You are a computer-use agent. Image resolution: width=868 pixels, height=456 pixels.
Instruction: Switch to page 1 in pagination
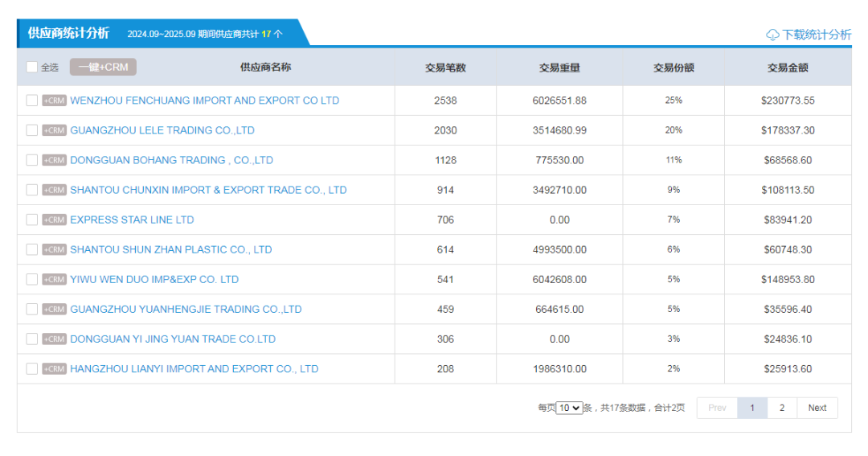coord(752,408)
